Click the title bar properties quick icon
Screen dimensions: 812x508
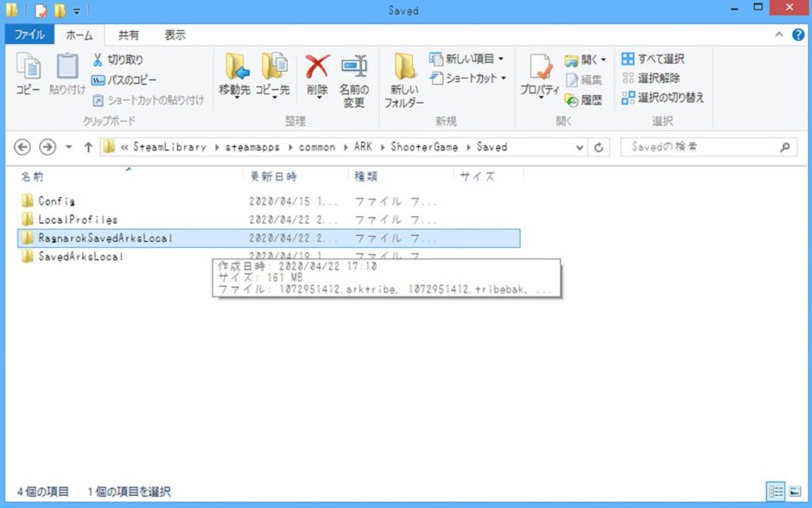click(x=41, y=10)
